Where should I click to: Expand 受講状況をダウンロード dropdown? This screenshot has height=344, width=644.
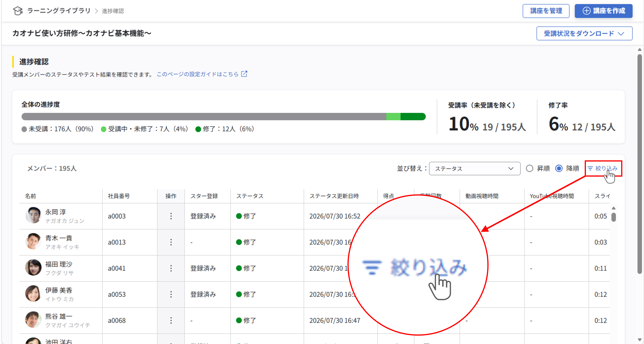coord(584,33)
